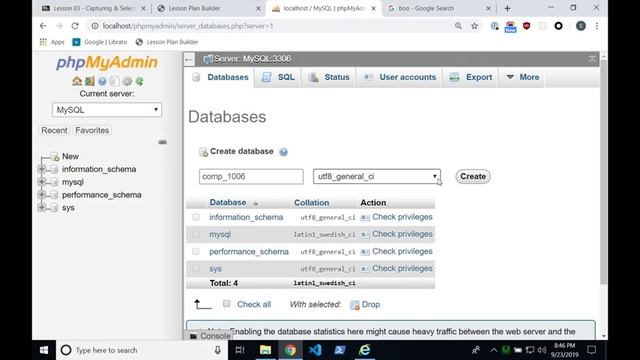Check privileges for sys database

396,269
